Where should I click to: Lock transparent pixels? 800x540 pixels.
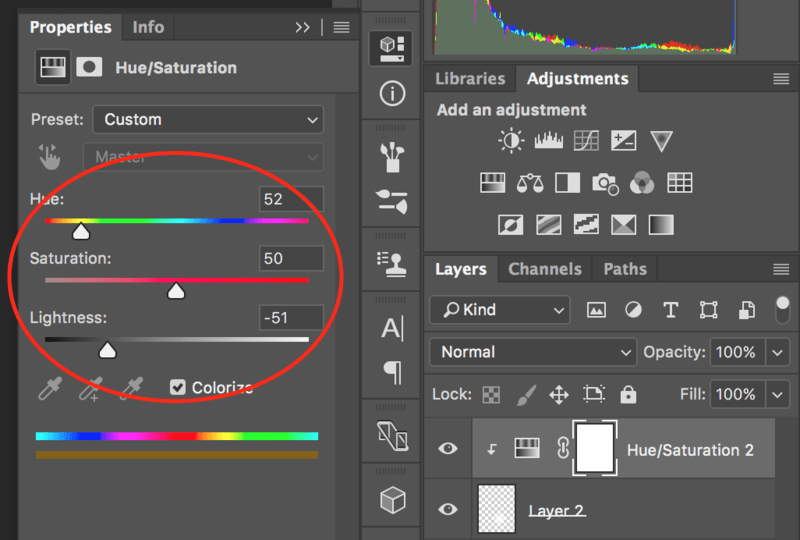(491, 395)
